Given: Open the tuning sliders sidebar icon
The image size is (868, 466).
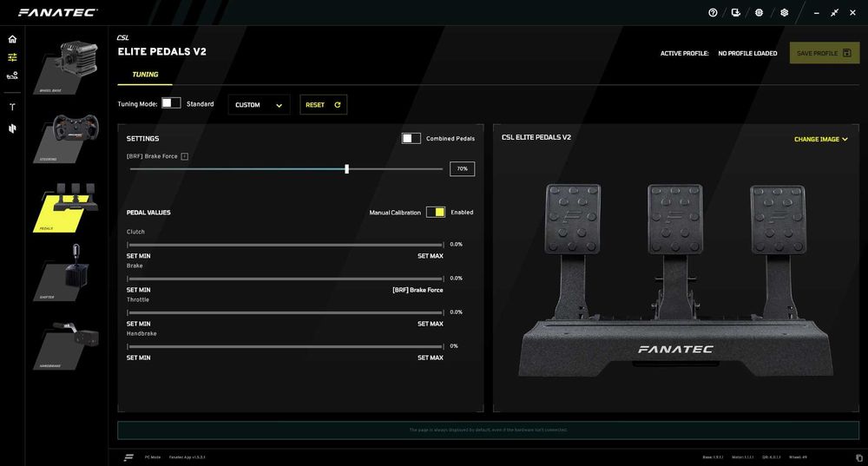Looking at the screenshot, I should pyautogui.click(x=12, y=57).
